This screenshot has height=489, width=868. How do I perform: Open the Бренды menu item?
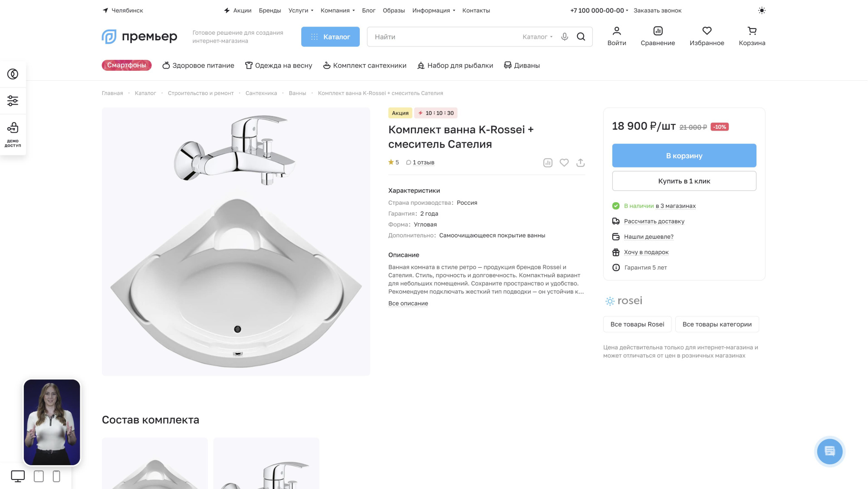[x=270, y=10]
